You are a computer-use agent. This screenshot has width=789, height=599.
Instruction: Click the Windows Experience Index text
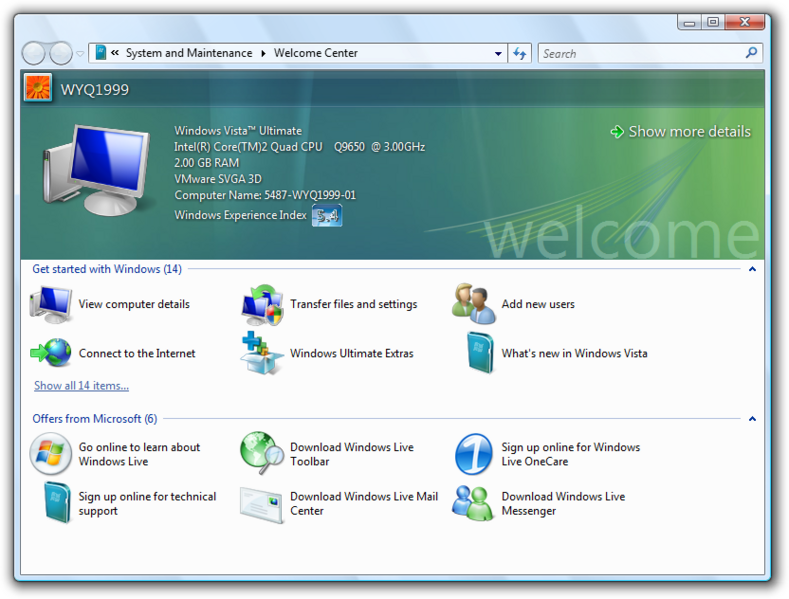coord(240,215)
